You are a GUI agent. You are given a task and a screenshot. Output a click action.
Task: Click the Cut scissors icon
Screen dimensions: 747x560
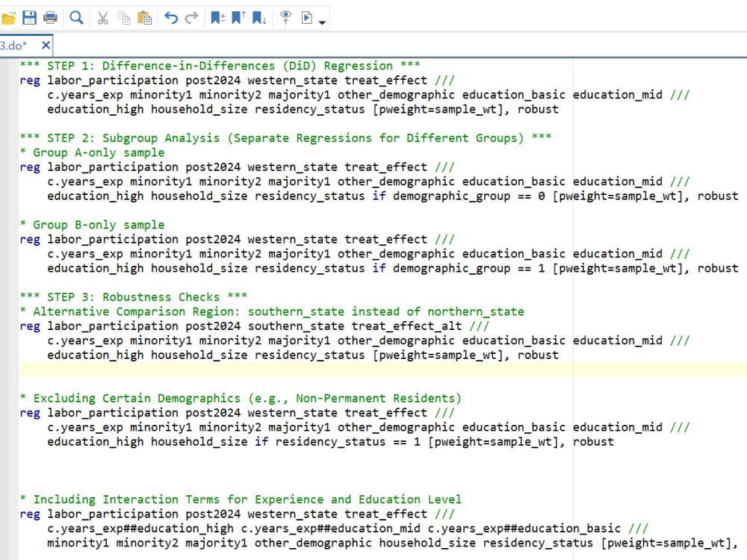(103, 18)
